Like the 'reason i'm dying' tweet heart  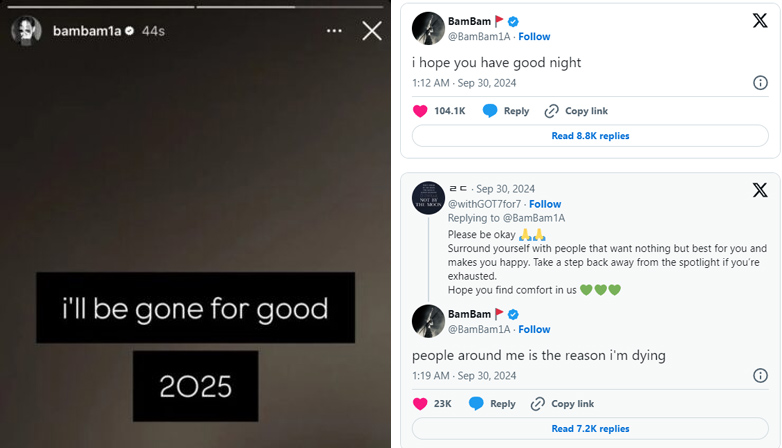pos(421,404)
